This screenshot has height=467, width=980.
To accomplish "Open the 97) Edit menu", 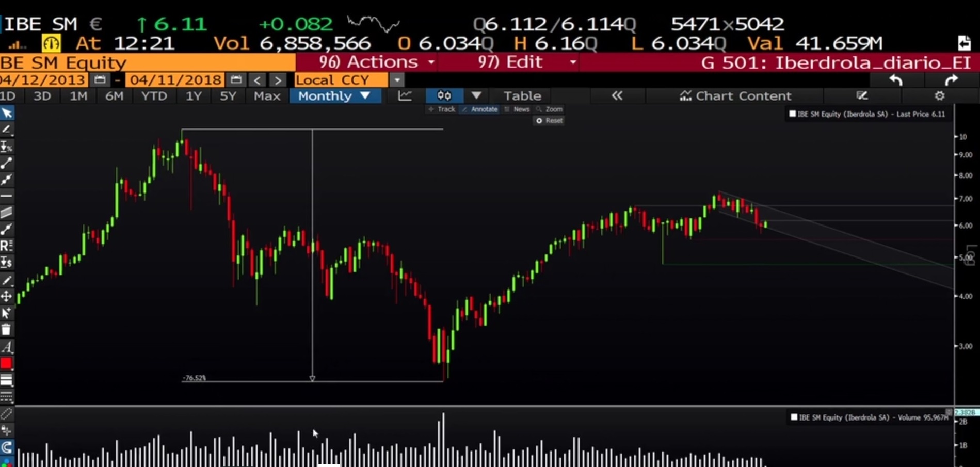I will click(526, 62).
